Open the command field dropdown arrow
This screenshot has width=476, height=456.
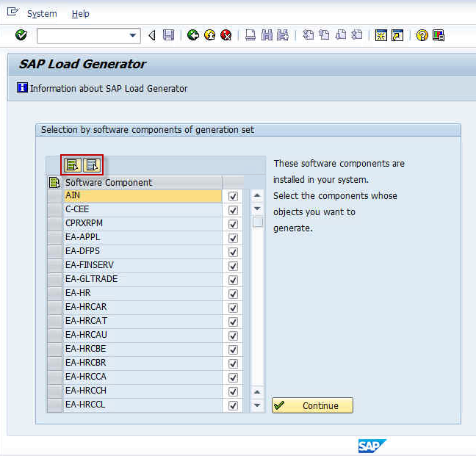tap(133, 35)
